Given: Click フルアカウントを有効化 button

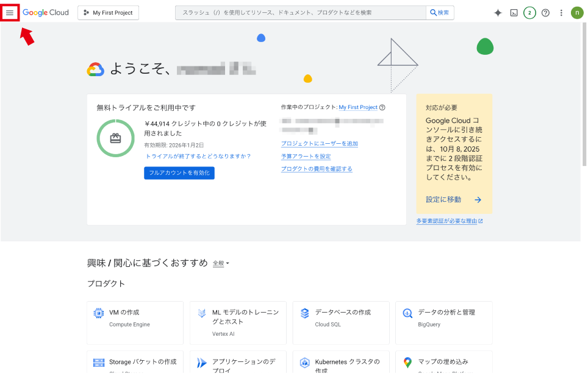Looking at the screenshot, I should [x=179, y=173].
